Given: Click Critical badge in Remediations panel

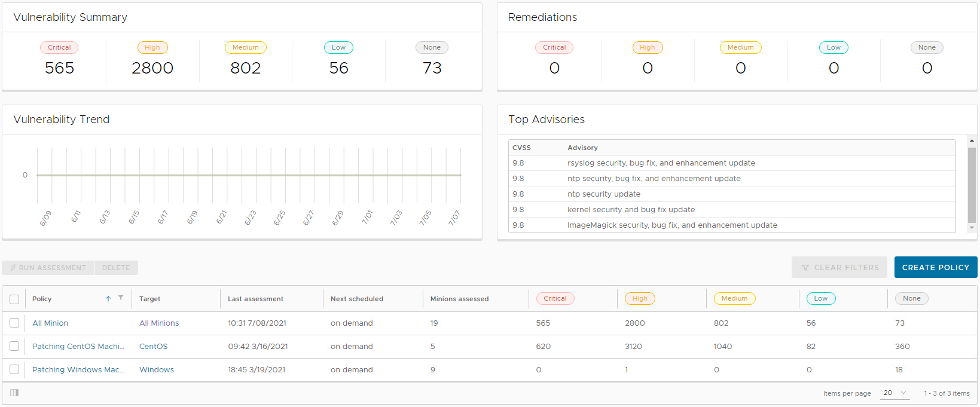Looking at the screenshot, I should click(554, 47).
